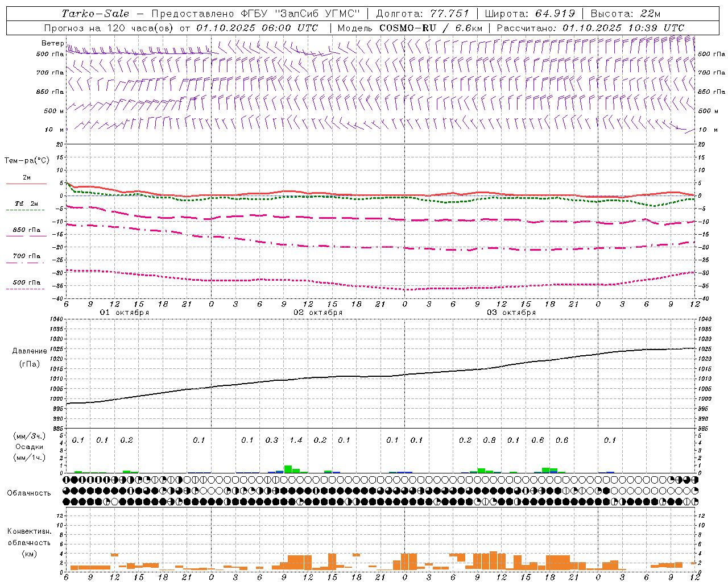Click the (мм/1ч.) precipitation unit label
The image size is (728, 582).
29,458
